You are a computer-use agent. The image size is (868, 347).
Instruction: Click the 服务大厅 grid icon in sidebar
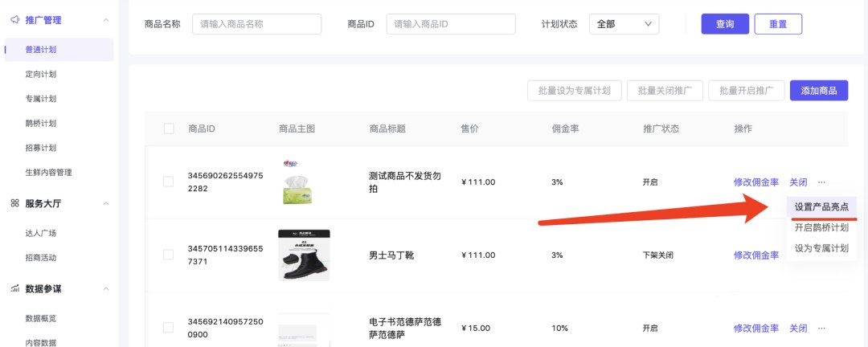pos(15,204)
